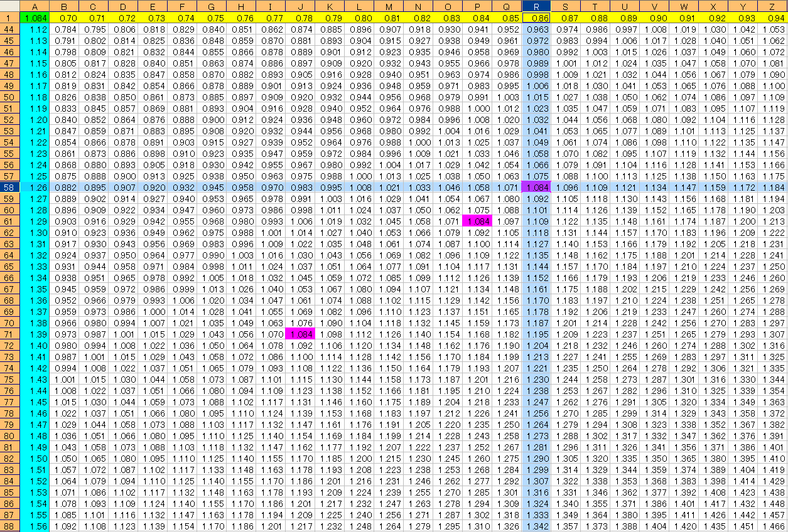Click cell R88 showing 1.342
The height and width of the screenshot is (532, 788).
(536, 526)
